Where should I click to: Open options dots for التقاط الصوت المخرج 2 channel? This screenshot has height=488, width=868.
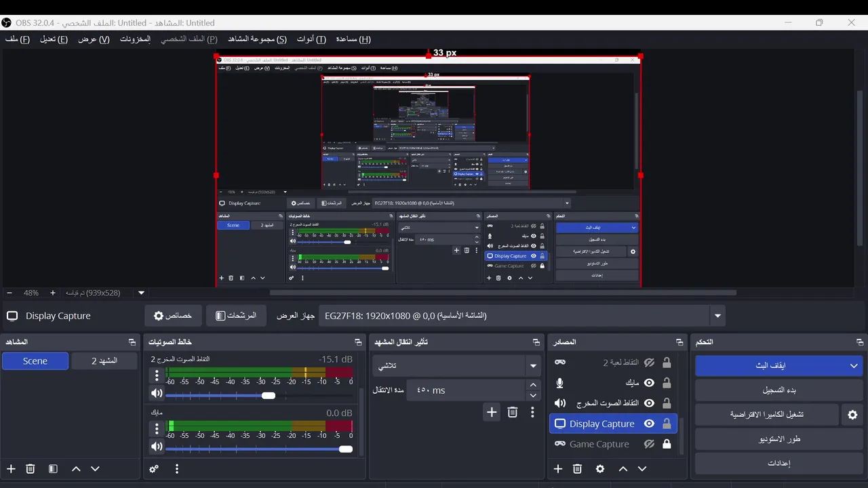pos(157,375)
